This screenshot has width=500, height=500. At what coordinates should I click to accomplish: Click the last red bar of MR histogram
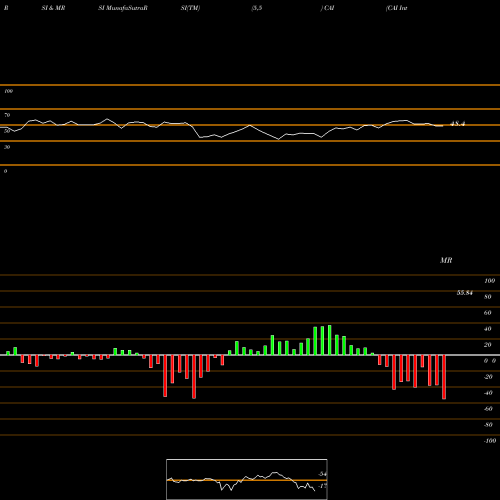(x=444, y=377)
